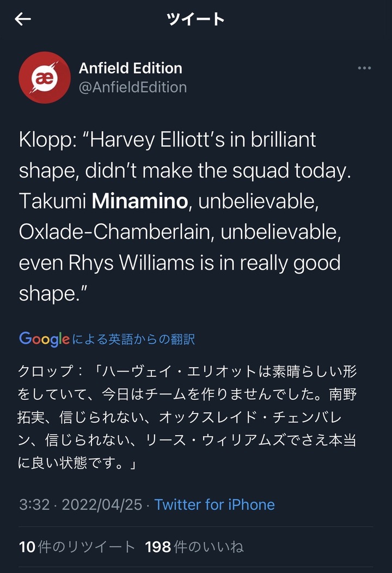Screen dimensions: 392x573
Task: Click the 3:32 tweet timestamp
Action: coord(34,504)
